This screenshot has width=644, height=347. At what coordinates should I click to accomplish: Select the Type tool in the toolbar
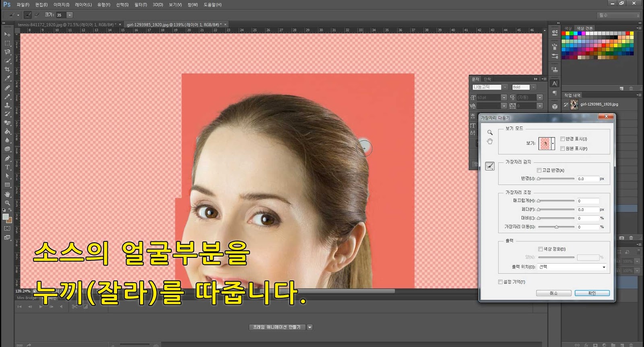7,167
